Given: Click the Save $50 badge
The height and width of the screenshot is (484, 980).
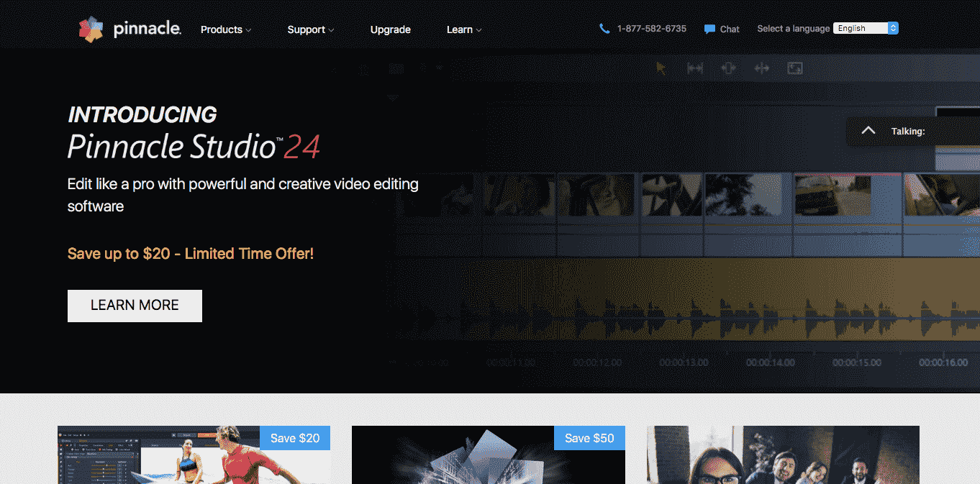Looking at the screenshot, I should [589, 438].
